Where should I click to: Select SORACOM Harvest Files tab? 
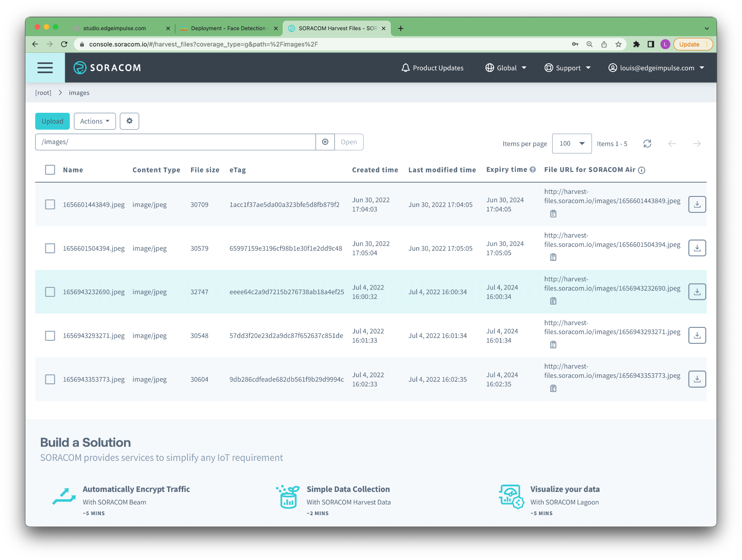[337, 28]
